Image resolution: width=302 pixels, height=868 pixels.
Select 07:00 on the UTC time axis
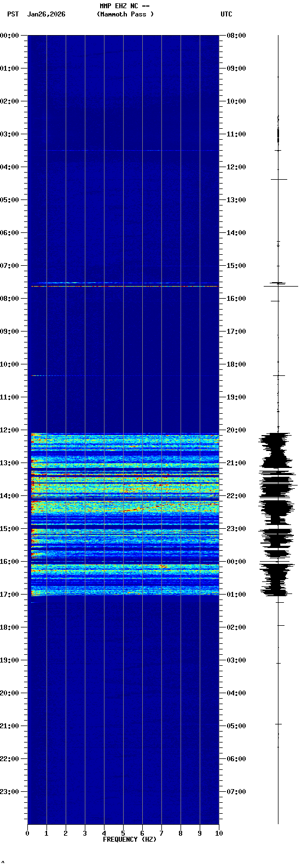tap(236, 792)
